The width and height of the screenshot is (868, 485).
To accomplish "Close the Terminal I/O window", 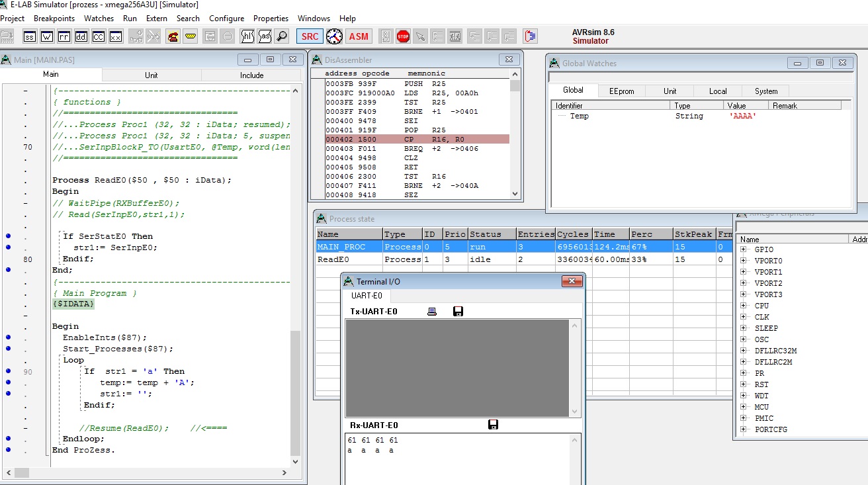I will 571,282.
